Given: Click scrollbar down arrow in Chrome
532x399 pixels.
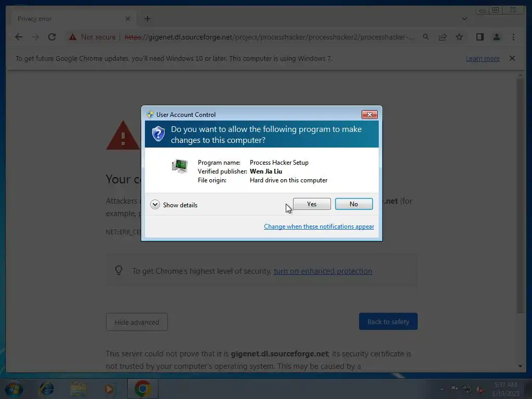Looking at the screenshot, I should pyautogui.click(x=521, y=366).
